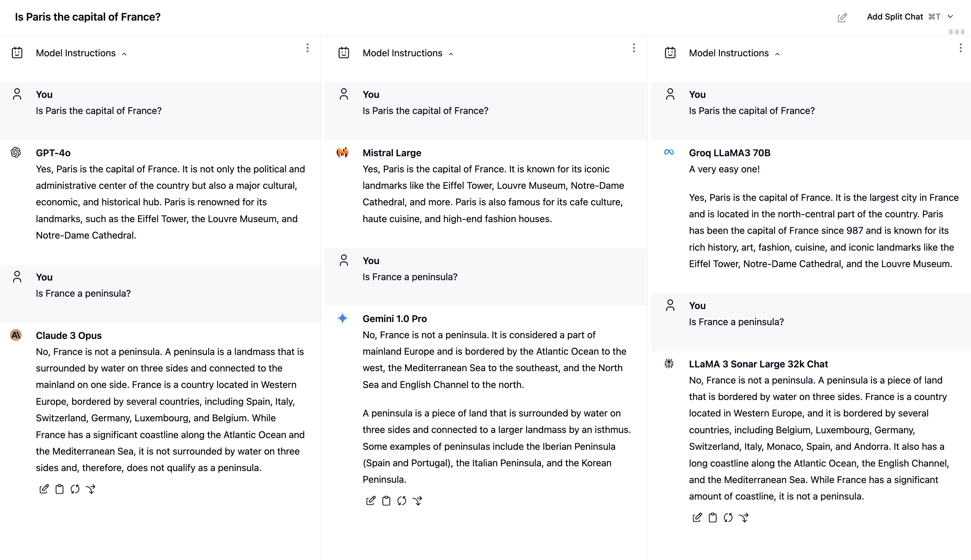Click edit icon under Claude 3 Opus response
This screenshot has width=971, height=560.
[44, 489]
